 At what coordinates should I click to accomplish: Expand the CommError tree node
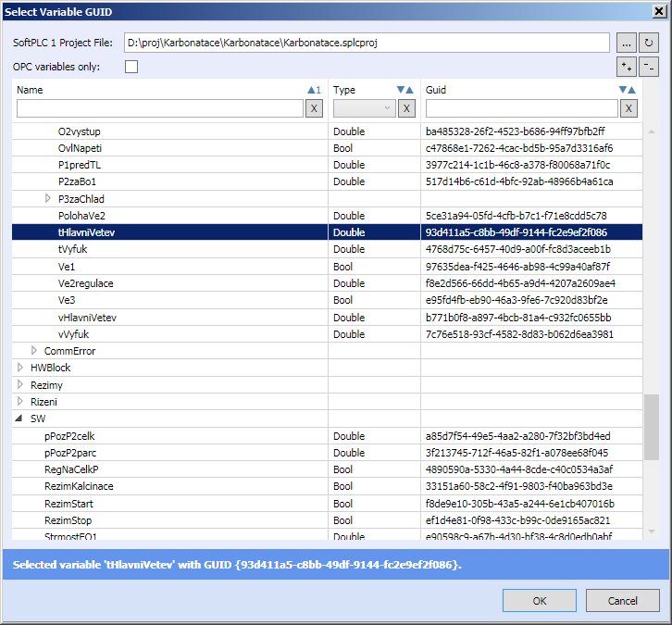[35, 351]
